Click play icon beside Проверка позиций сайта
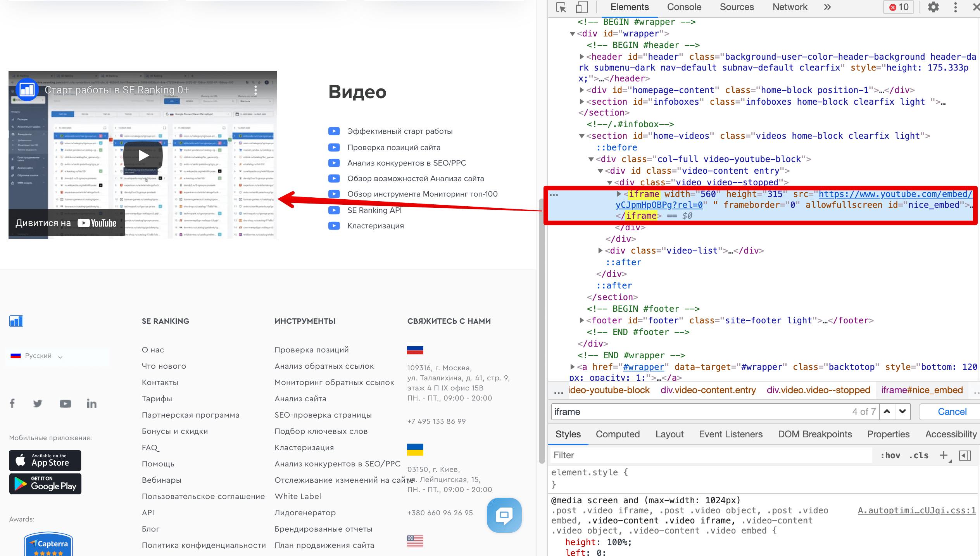This screenshot has width=980, height=556. 334,147
